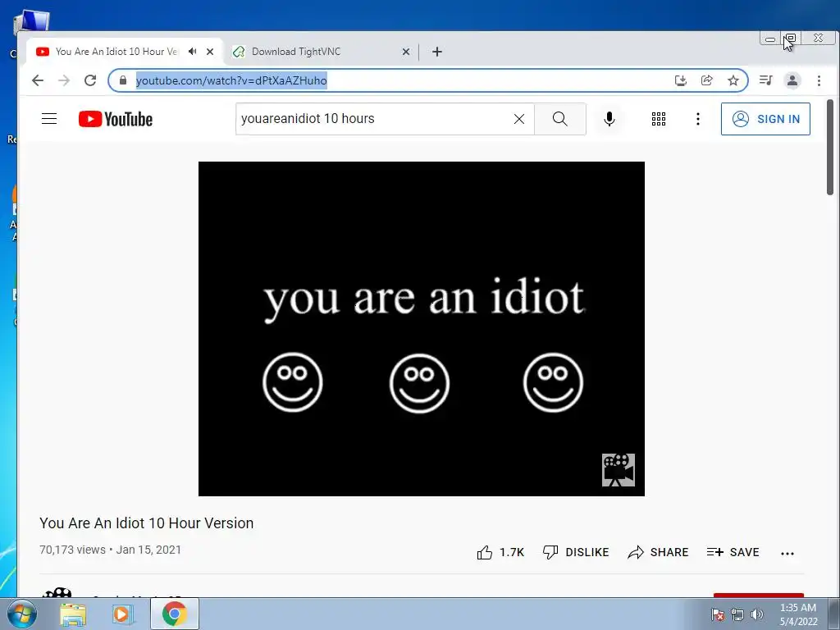This screenshot has height=630, width=840.
Task: Click the URL in the address bar
Action: point(231,80)
